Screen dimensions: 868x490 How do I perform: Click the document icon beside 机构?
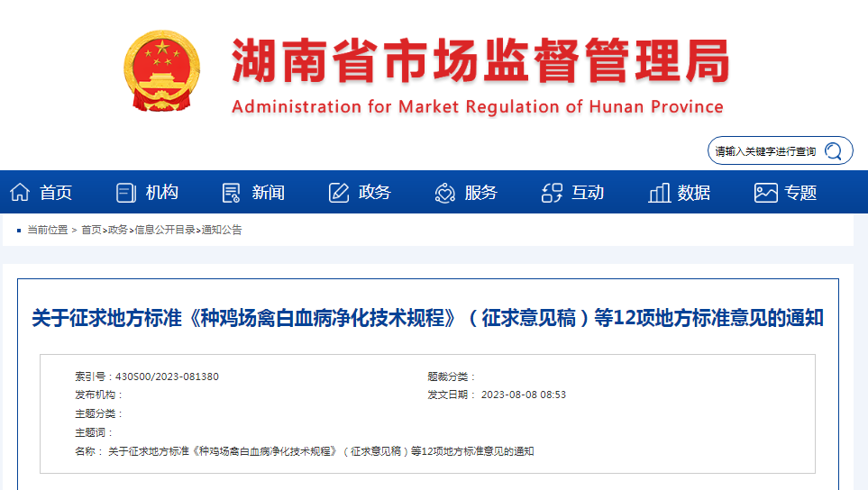coord(125,192)
